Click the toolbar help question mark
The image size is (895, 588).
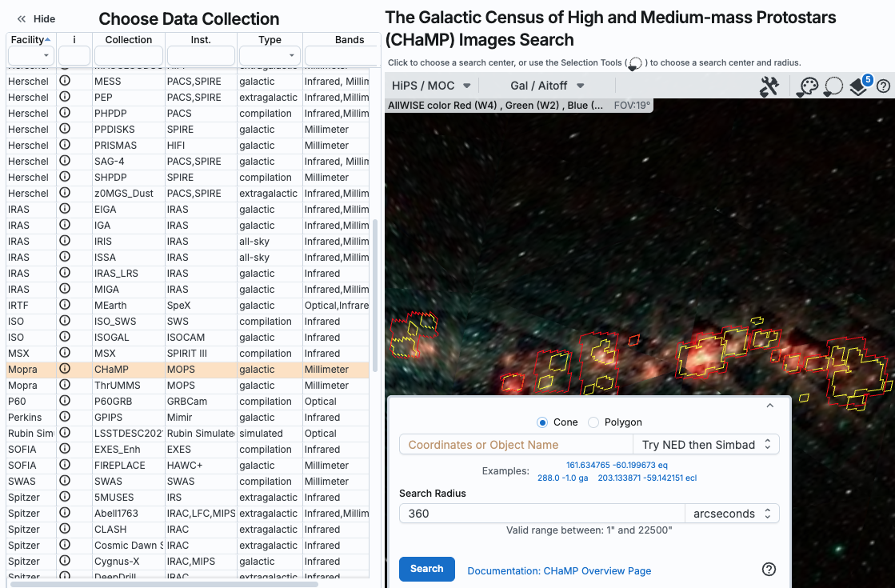883,86
